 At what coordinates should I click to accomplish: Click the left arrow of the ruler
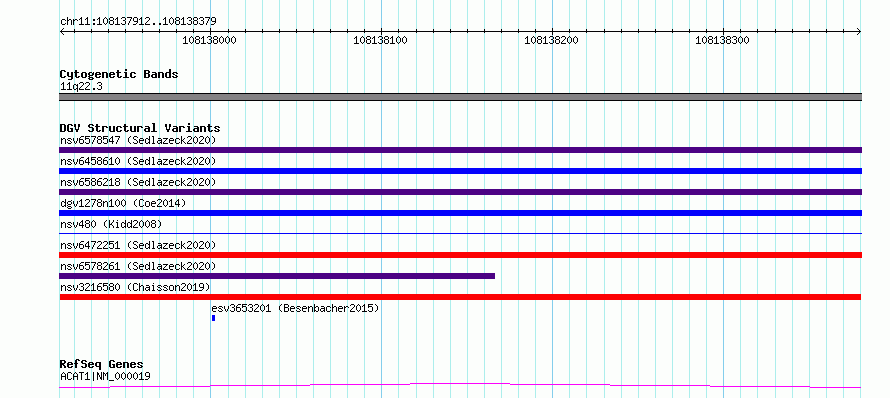pyautogui.click(x=62, y=32)
